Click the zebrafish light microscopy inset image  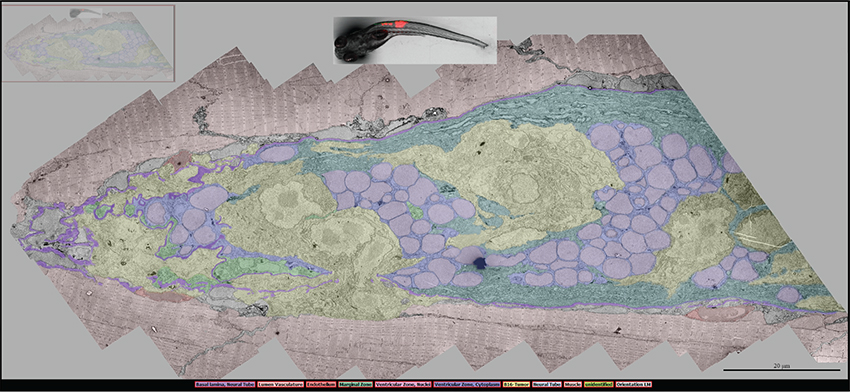click(x=415, y=40)
